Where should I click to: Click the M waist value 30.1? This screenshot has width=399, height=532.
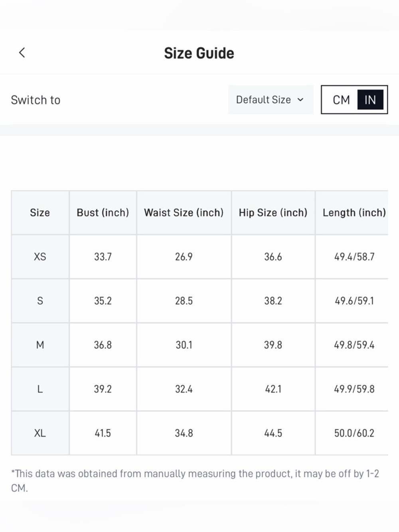coord(184,345)
